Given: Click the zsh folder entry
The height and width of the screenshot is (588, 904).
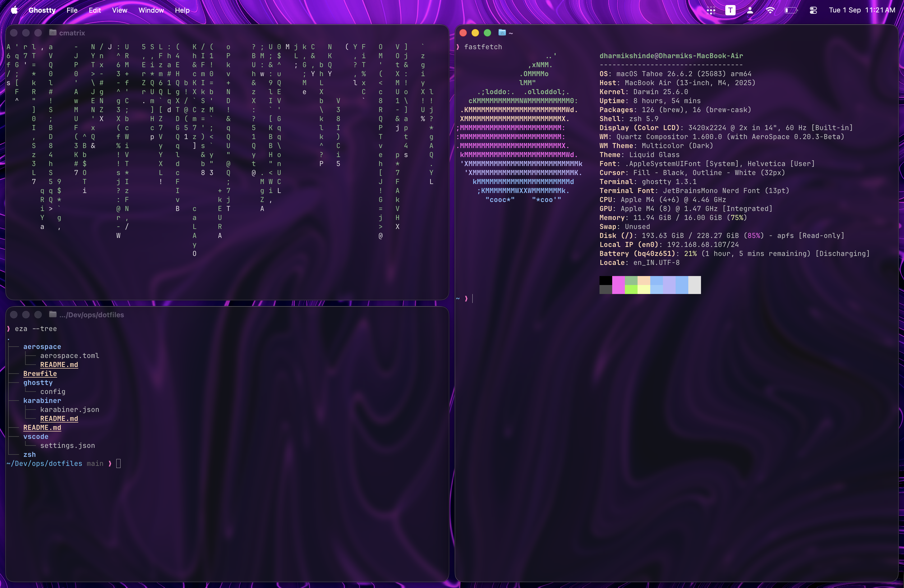Looking at the screenshot, I should (30, 455).
